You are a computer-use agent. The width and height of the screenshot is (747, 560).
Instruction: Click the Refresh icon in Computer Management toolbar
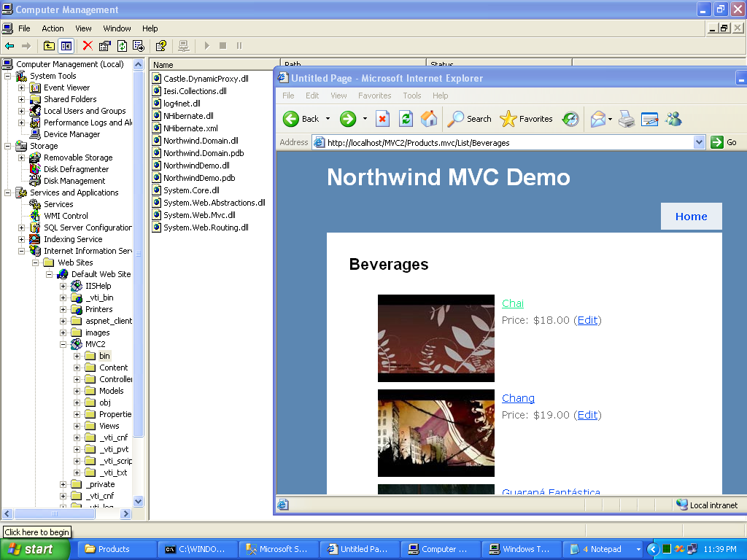click(x=123, y=46)
